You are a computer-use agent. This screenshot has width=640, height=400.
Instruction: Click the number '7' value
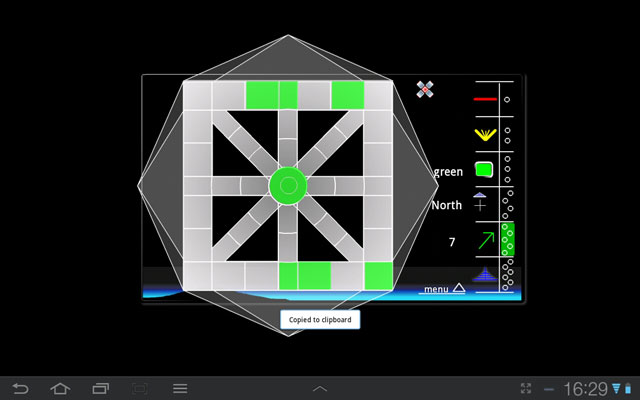click(x=452, y=242)
